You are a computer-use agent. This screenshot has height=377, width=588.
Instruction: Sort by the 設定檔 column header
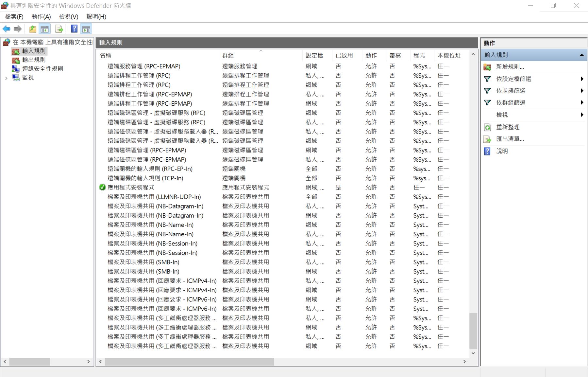click(x=317, y=55)
